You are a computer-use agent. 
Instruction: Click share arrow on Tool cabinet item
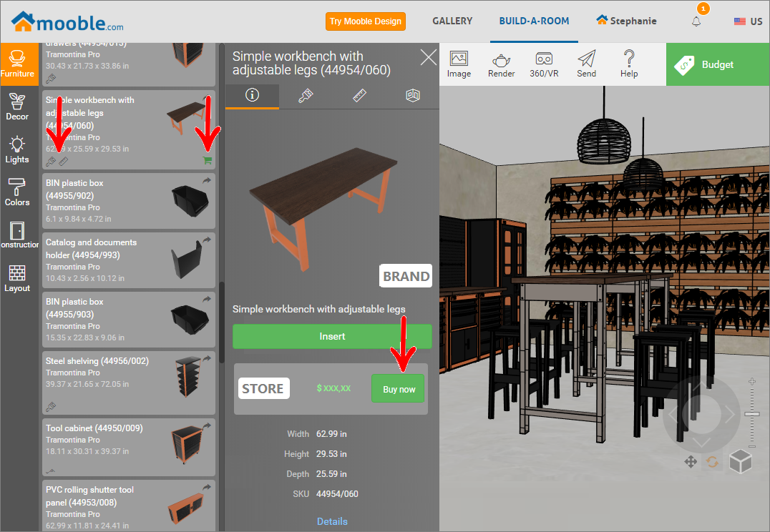[207, 426]
